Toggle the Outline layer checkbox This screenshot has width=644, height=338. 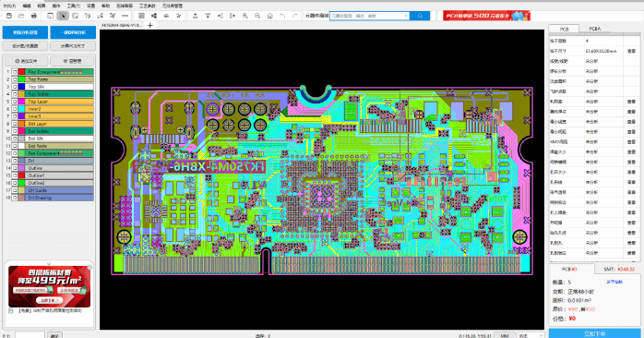(15, 168)
